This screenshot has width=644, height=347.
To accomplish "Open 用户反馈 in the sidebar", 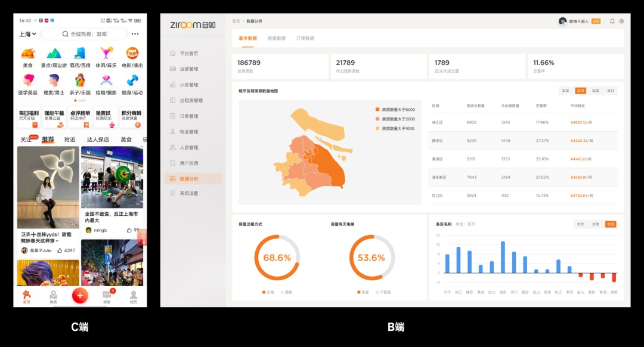I will (193, 163).
